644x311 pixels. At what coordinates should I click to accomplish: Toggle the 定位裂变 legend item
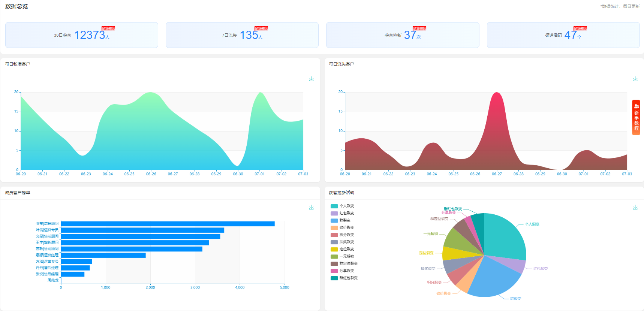pos(342,249)
